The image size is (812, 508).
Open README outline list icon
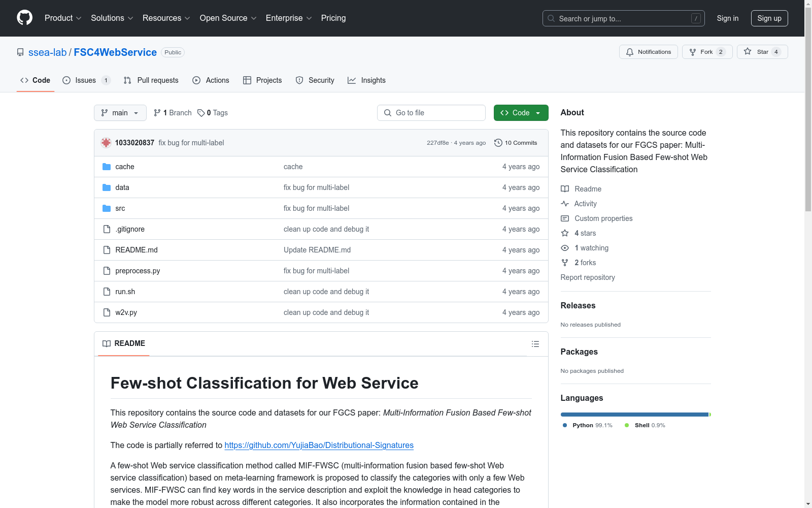535,344
